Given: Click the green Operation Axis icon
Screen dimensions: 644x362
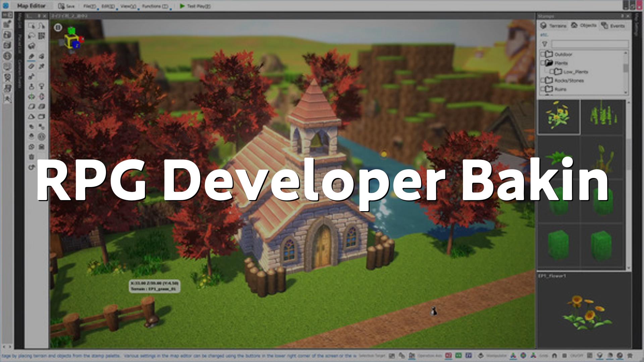Looking at the screenshot, I should [x=459, y=356].
